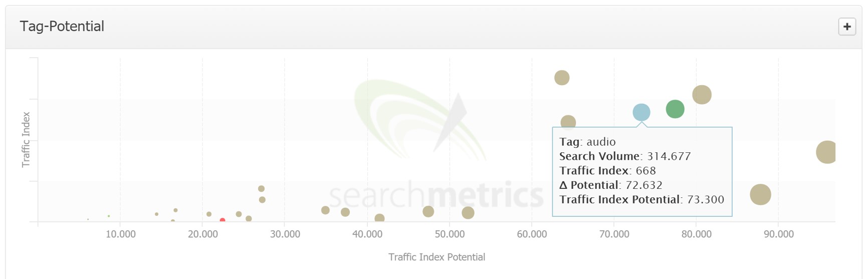Select the upper bubble of the stacked pair
The height and width of the screenshot is (279, 868).
coord(261,189)
